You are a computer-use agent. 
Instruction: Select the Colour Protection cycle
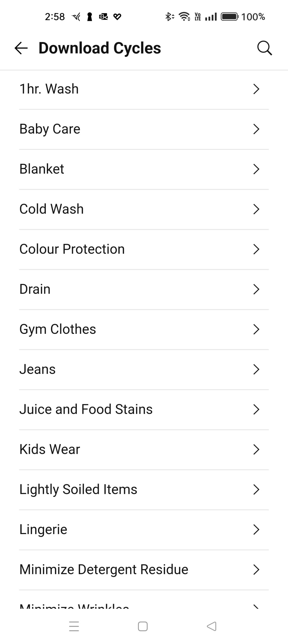point(72,249)
